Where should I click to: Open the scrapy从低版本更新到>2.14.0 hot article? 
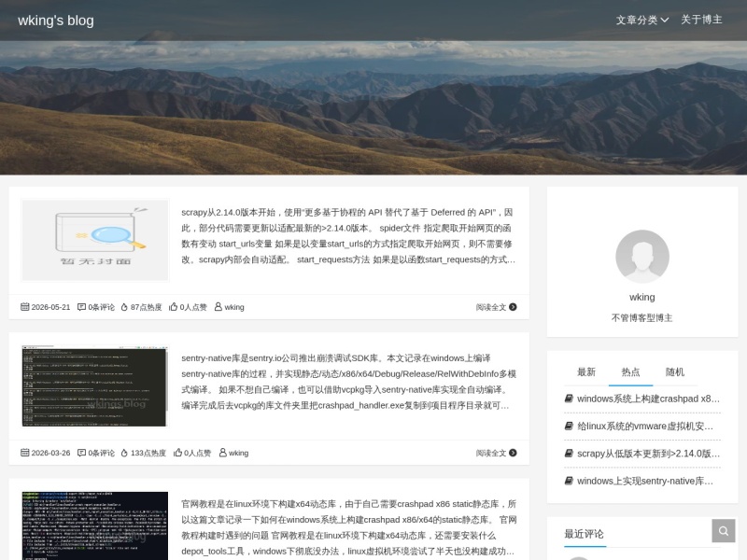click(x=648, y=454)
